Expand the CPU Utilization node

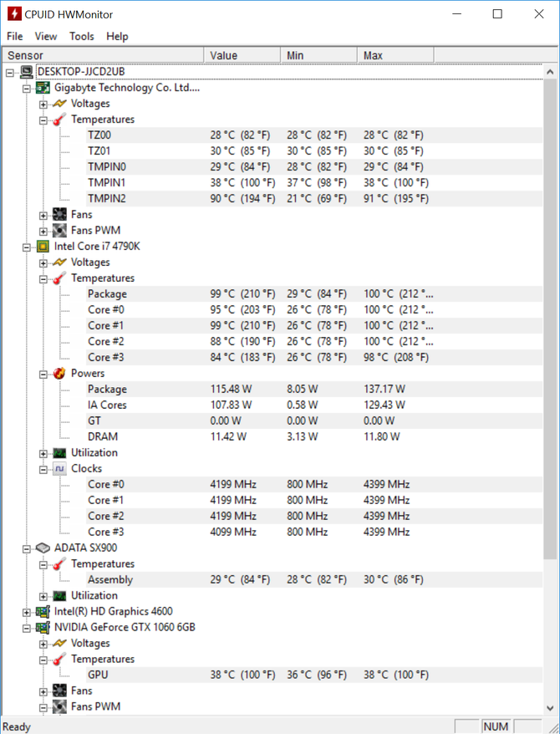(43, 454)
